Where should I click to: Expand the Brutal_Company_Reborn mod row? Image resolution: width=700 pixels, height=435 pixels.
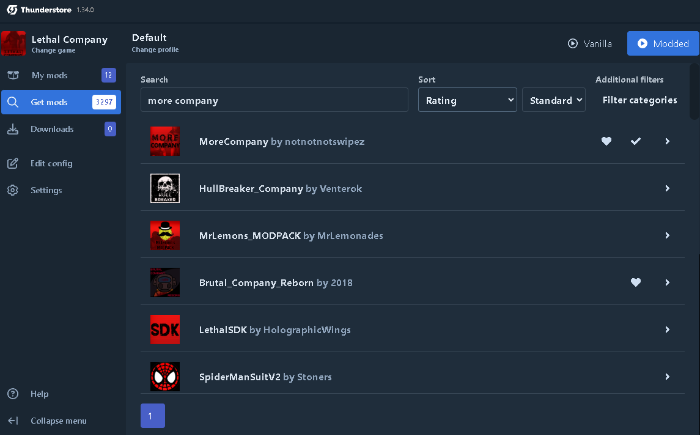click(x=667, y=282)
